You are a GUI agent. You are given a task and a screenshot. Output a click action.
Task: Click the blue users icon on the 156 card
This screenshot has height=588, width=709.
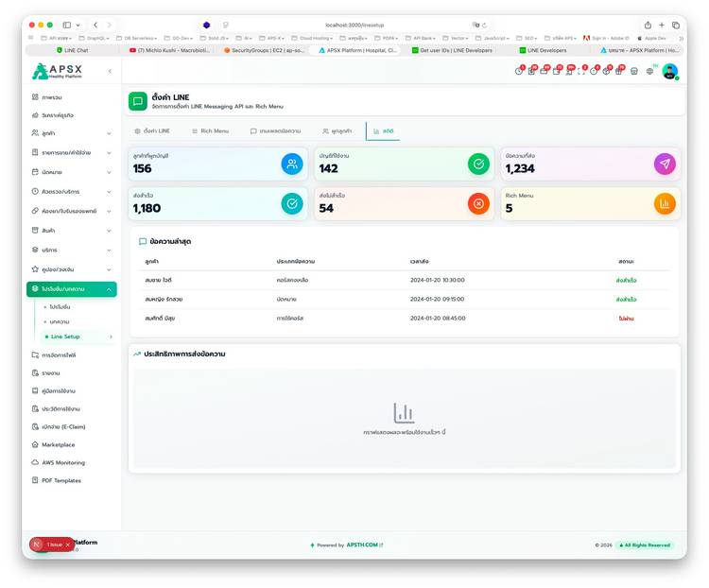[292, 164]
